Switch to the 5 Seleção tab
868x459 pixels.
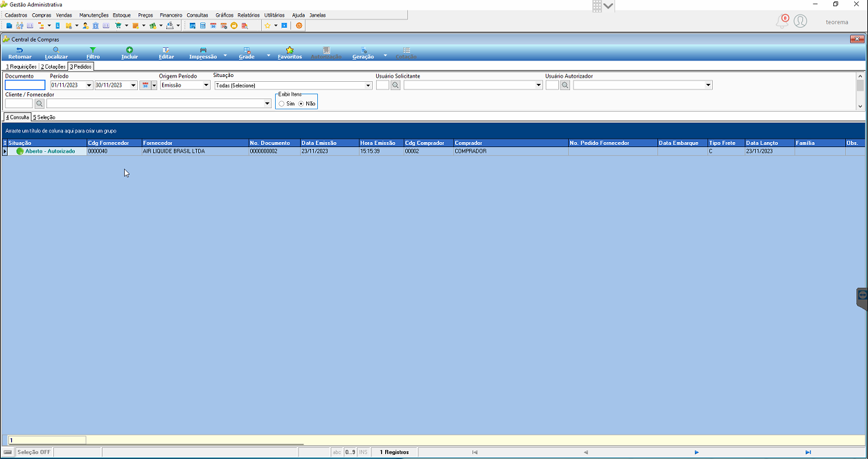pyautogui.click(x=44, y=117)
